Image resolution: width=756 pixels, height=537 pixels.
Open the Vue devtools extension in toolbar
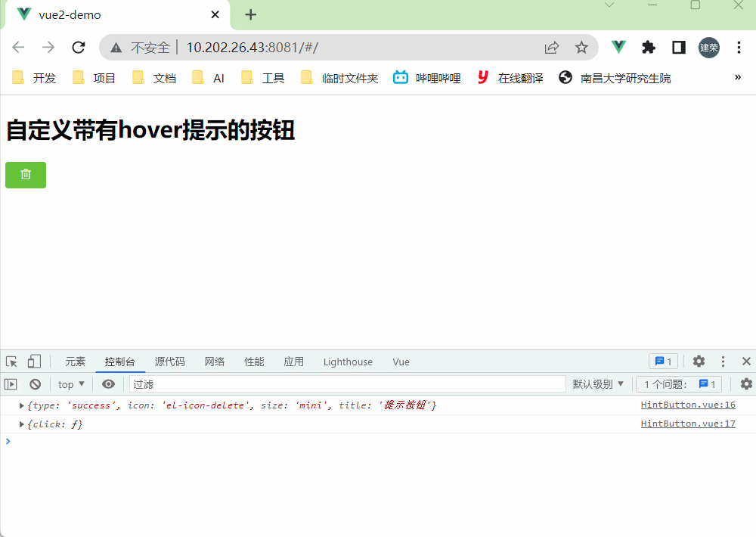coord(618,47)
